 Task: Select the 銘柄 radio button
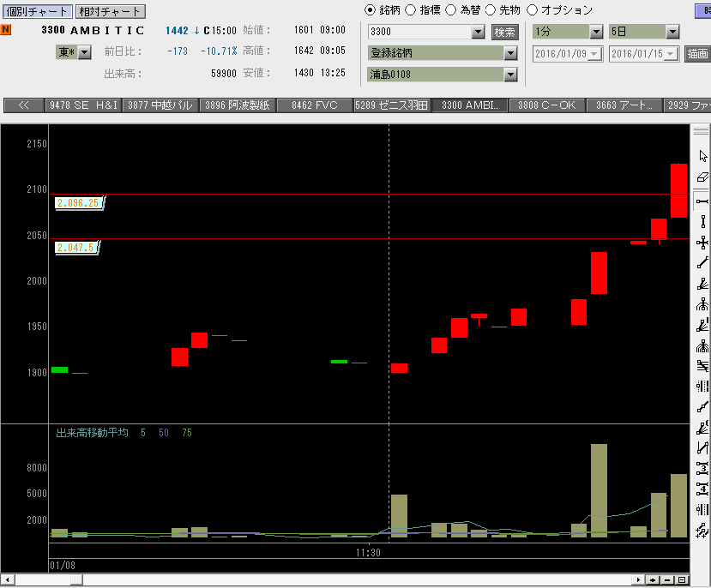coord(370,10)
